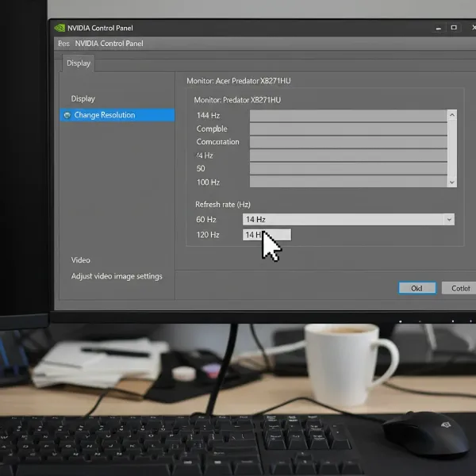Open the Display tab
Viewport: 476px width, 476px height.
tap(79, 63)
